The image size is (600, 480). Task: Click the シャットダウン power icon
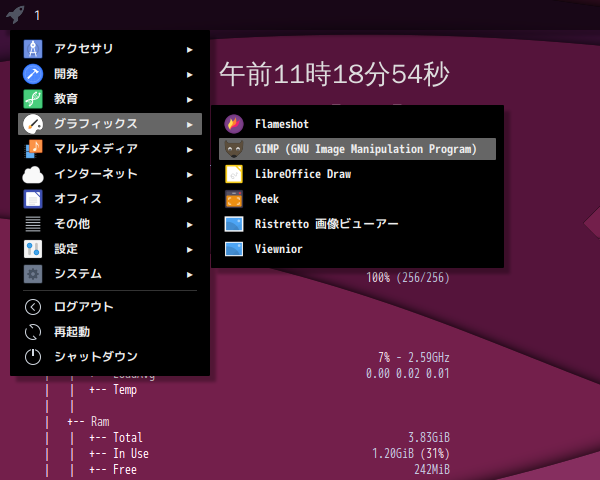33,357
